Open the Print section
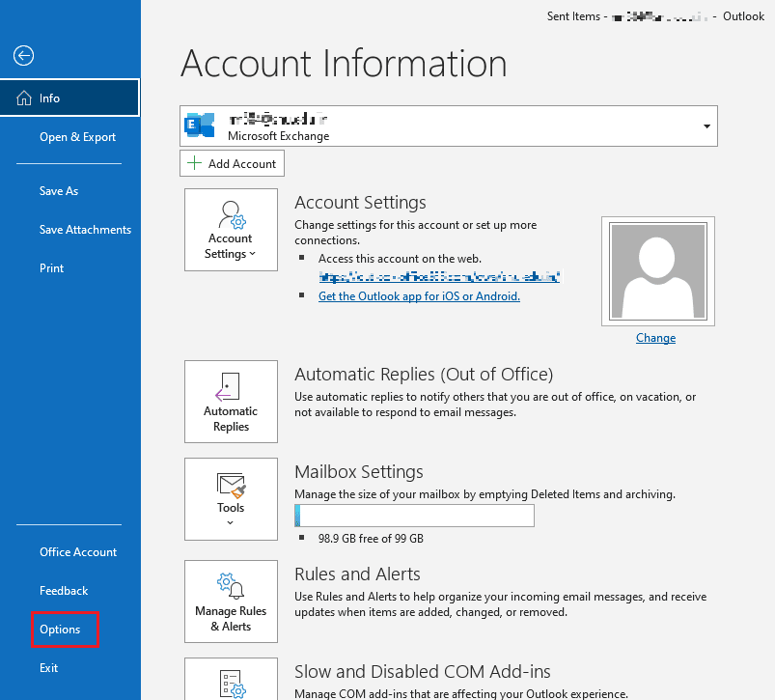 (51, 267)
